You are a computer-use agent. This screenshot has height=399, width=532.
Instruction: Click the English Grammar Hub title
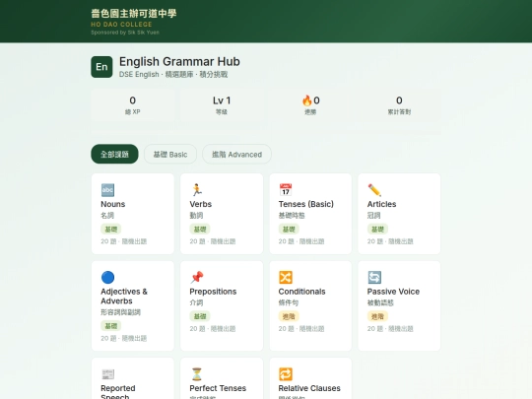coord(179,61)
